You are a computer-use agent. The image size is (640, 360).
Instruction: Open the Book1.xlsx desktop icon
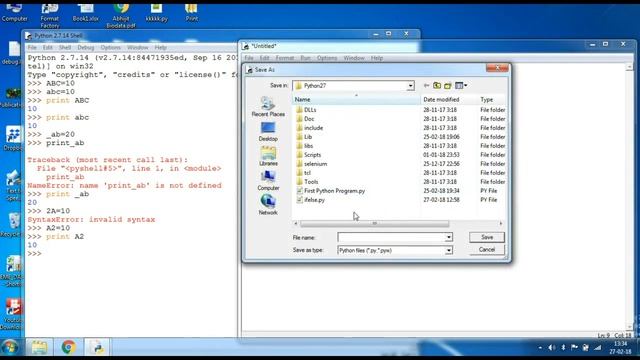coord(86,13)
